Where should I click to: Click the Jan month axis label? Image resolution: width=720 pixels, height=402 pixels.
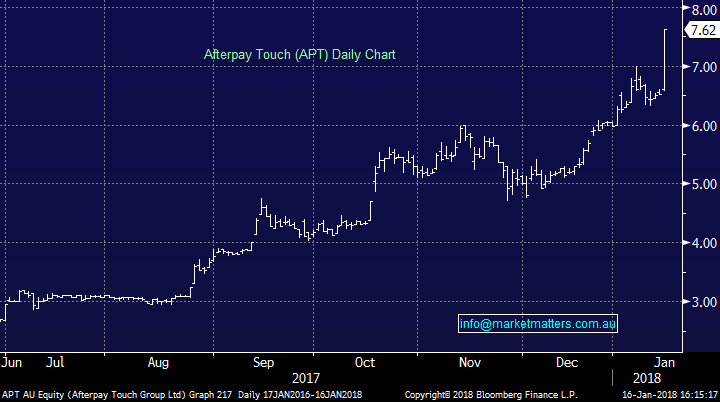click(x=664, y=362)
